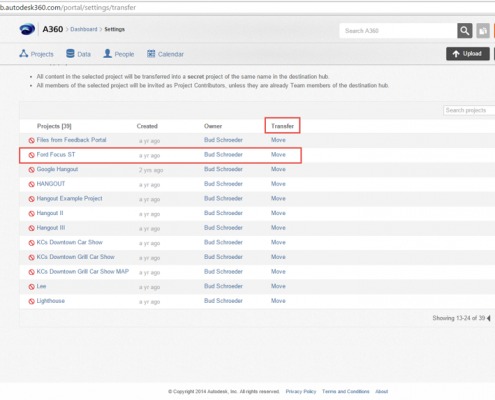The image size is (495, 400).
Task: Click the private icon beside Hangout II
Action: [32, 214]
